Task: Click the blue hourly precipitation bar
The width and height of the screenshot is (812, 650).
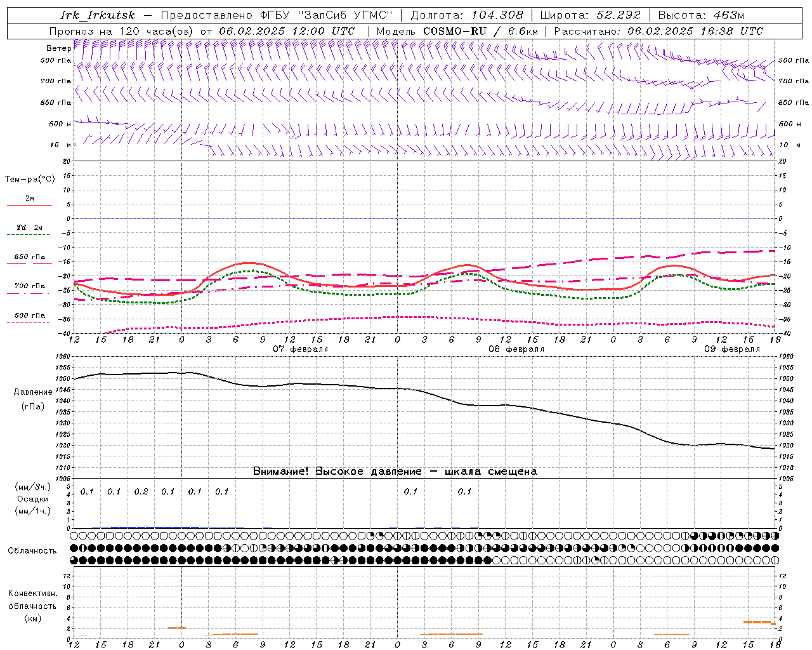Action: pos(154,527)
